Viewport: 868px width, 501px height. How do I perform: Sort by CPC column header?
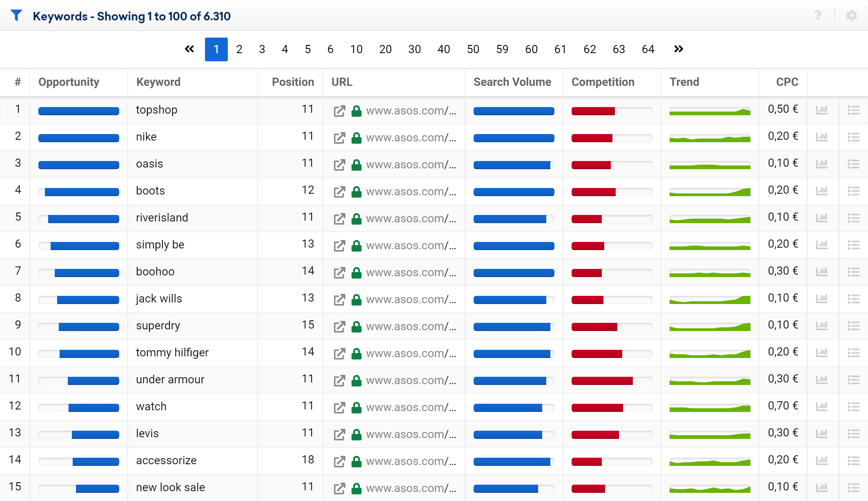787,82
